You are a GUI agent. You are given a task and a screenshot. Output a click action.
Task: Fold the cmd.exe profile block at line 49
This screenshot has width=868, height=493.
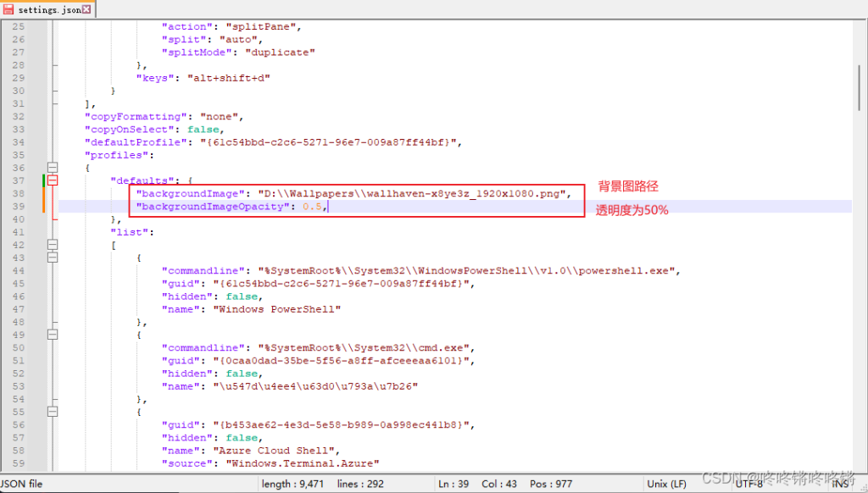(53, 335)
